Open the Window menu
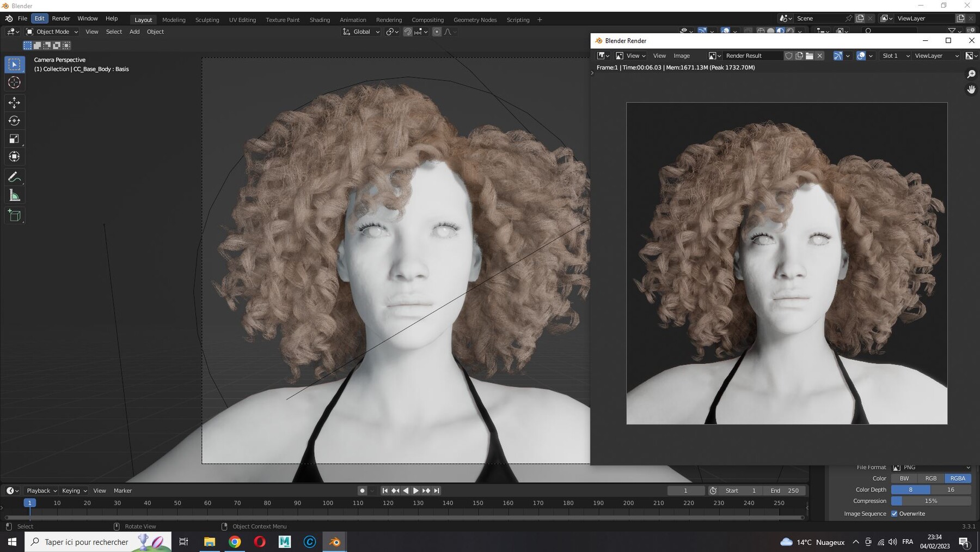The height and width of the screenshot is (552, 980). [x=87, y=19]
